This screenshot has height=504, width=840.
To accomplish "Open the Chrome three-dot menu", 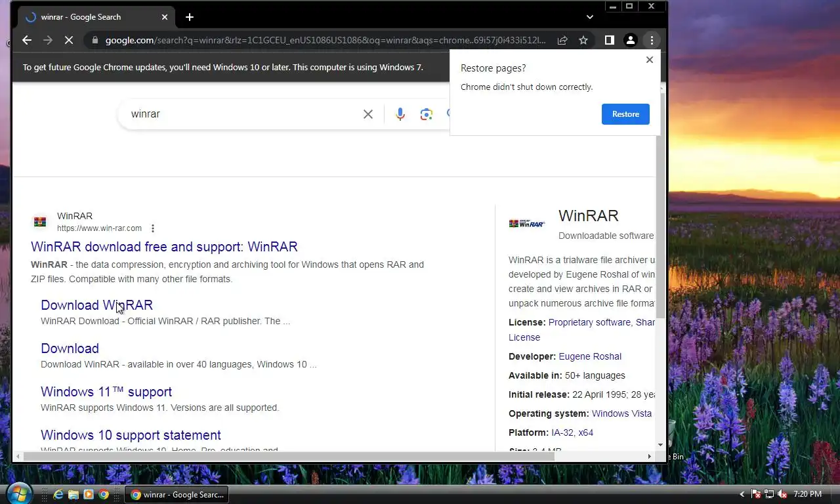I will (652, 40).
